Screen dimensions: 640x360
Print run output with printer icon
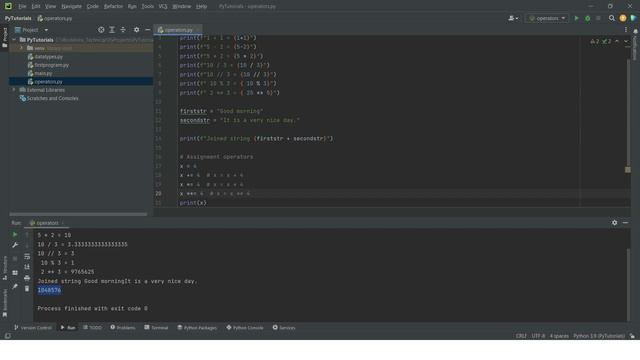tap(27, 278)
